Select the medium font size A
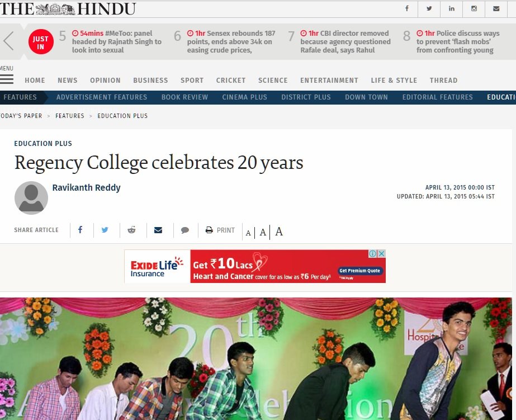The image size is (516, 420). coord(263,233)
